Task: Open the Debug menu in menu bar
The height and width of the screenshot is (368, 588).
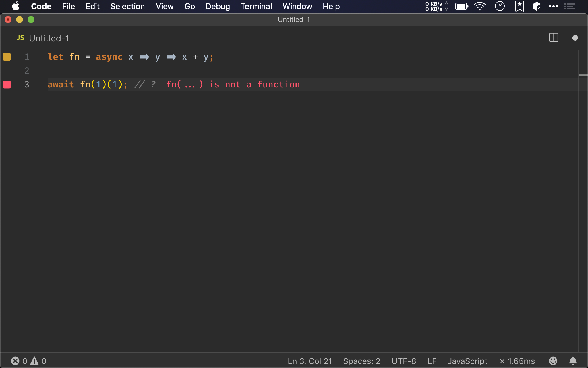Action: pyautogui.click(x=218, y=6)
